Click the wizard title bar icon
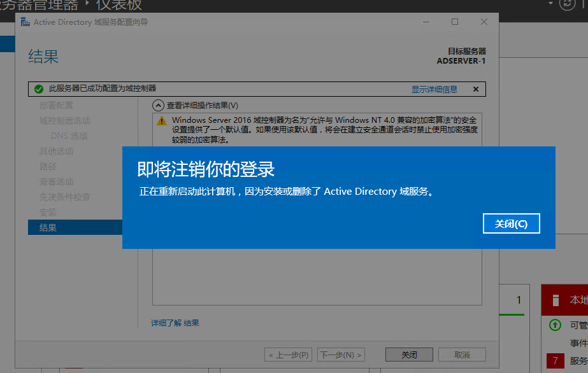 click(25, 22)
